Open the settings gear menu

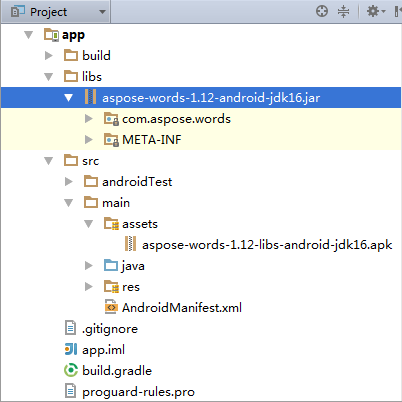(x=376, y=11)
